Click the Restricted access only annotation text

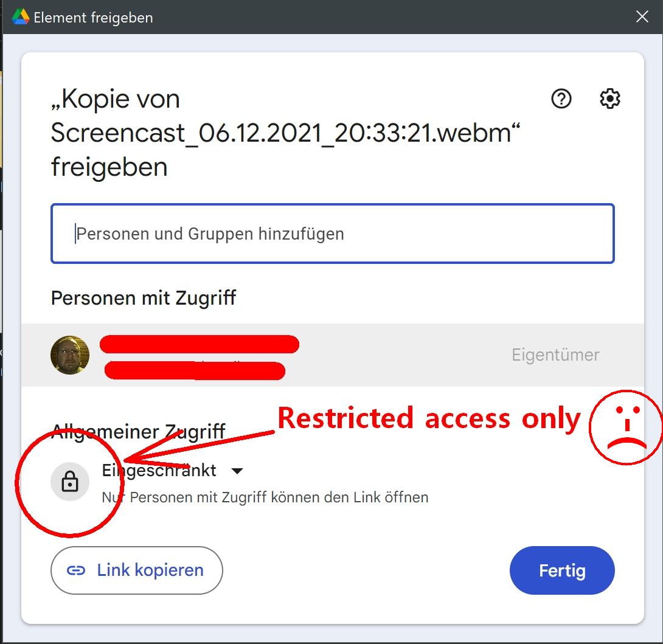pyautogui.click(x=429, y=418)
